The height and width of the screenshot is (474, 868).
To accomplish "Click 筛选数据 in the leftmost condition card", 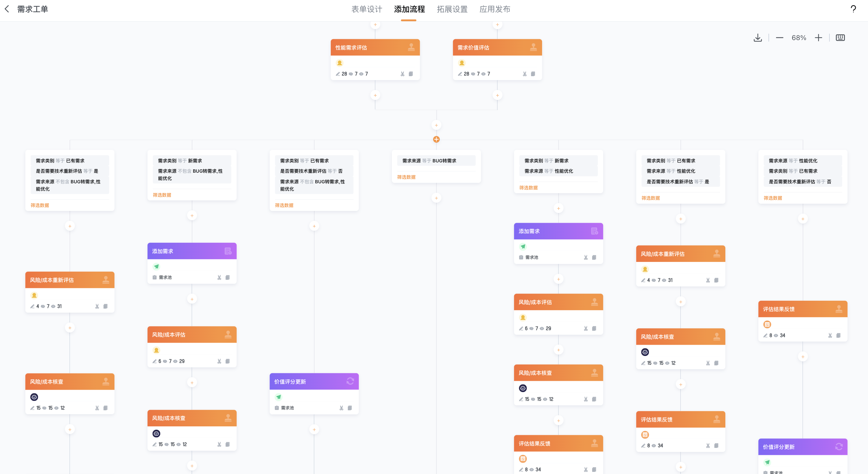I will [40, 205].
